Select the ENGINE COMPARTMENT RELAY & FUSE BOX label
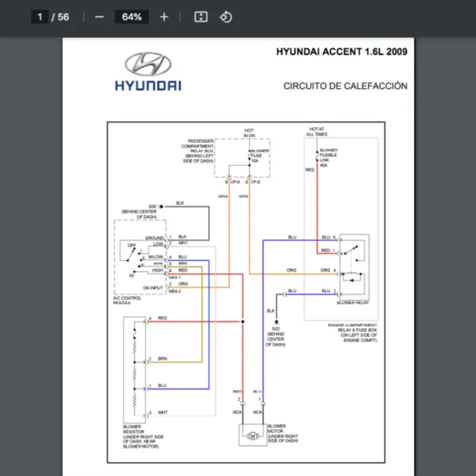The image size is (476, 476). (x=353, y=333)
